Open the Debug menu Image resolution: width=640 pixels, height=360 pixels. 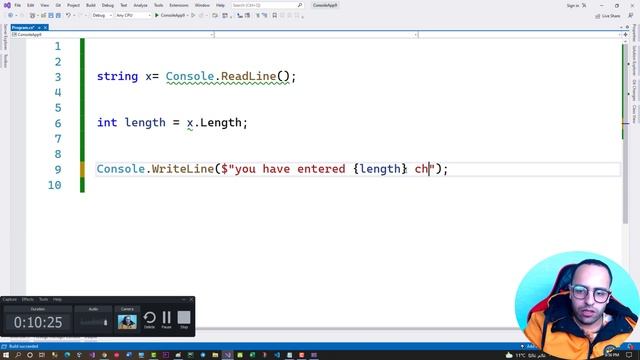(108, 5)
